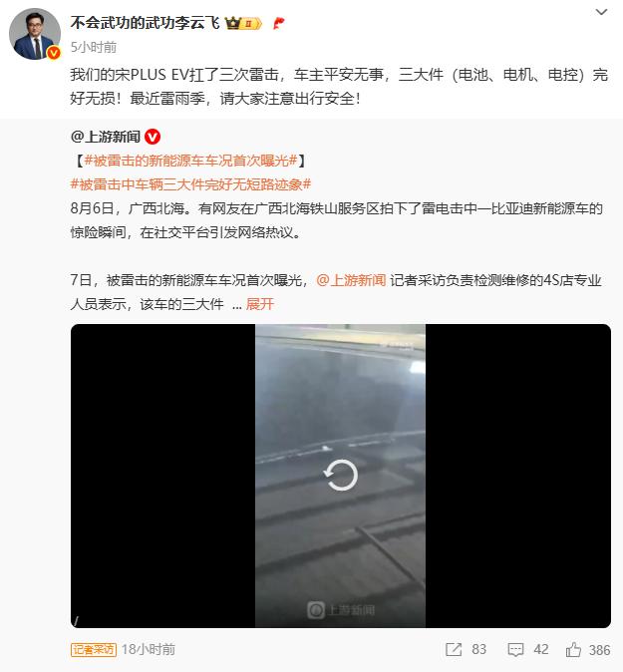Expand full post text with 展开

259,304
